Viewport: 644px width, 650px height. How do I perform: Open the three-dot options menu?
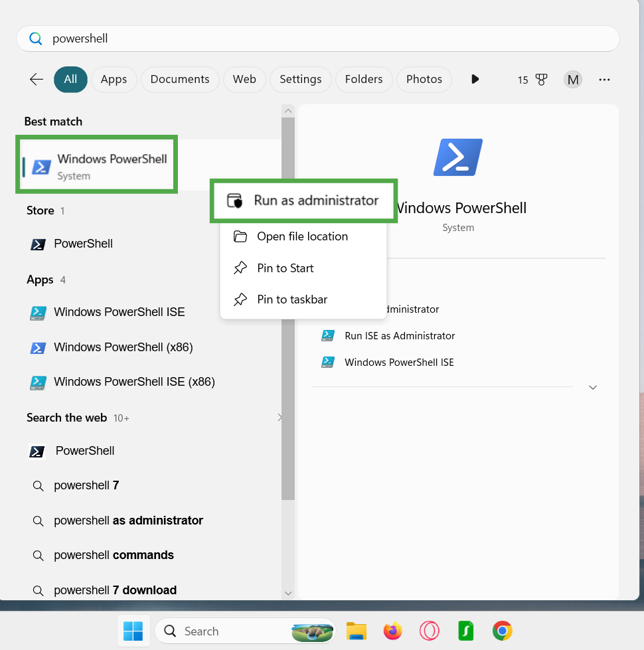(604, 79)
